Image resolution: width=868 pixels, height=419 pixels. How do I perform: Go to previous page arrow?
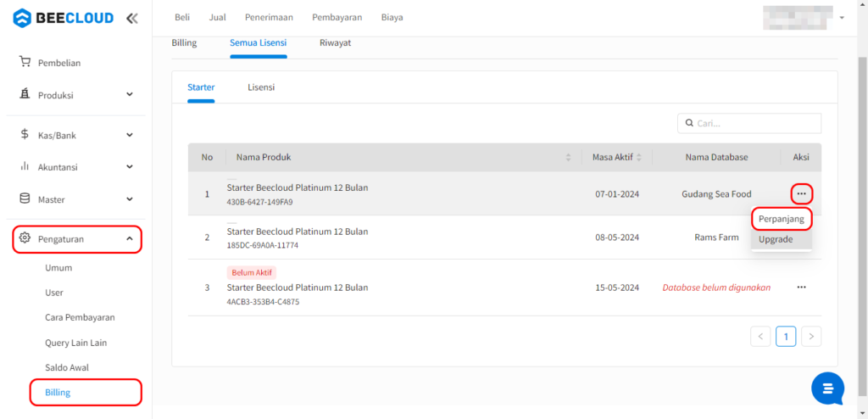point(760,337)
